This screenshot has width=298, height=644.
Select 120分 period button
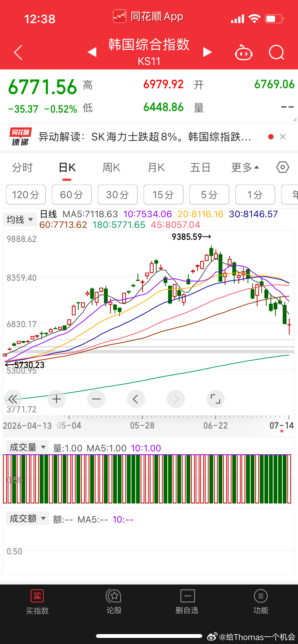[x=26, y=195]
